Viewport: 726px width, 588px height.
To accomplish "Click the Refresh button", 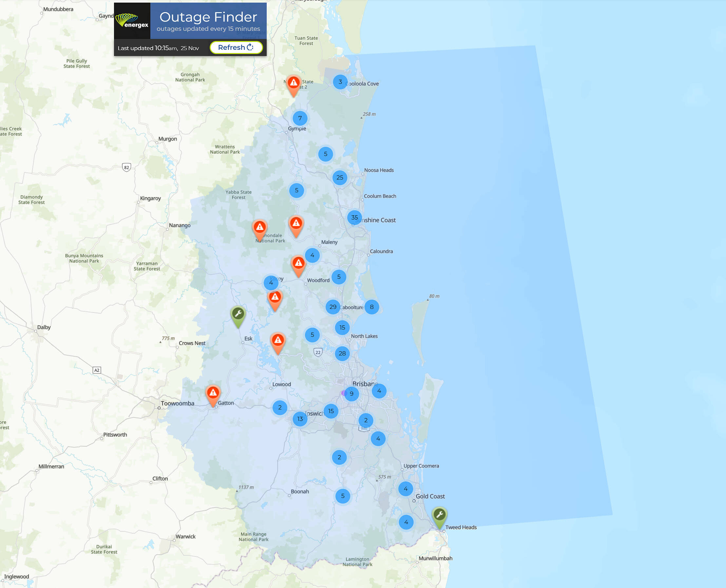I will click(236, 47).
